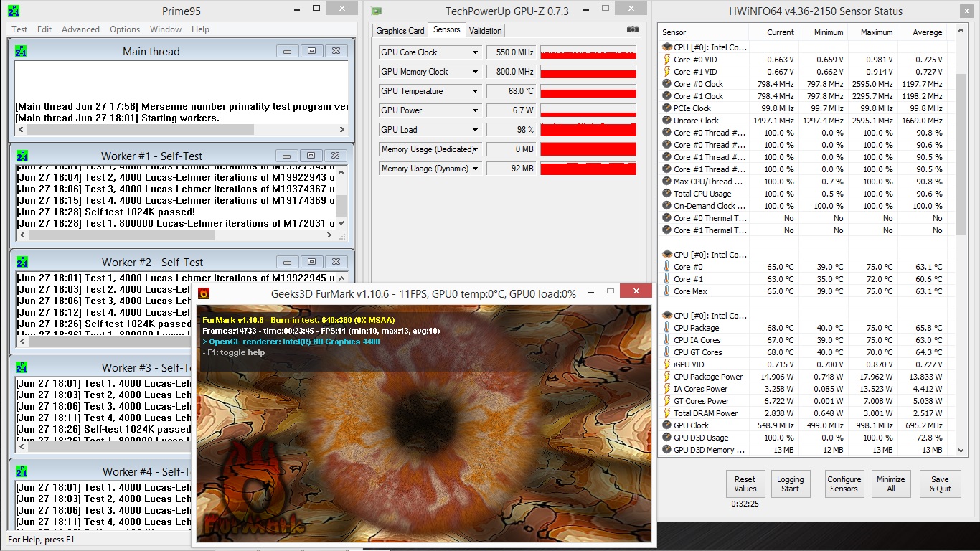Open the GPU Load sensor dropdown

click(x=475, y=130)
